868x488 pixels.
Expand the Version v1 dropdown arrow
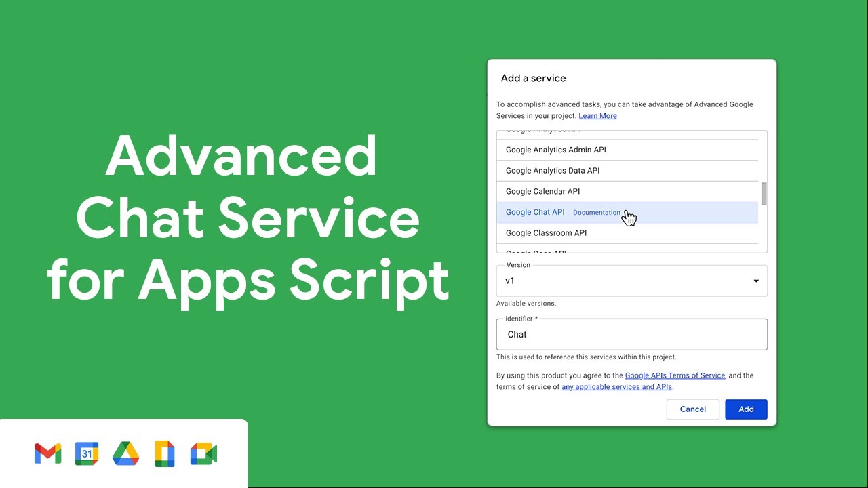pos(756,281)
